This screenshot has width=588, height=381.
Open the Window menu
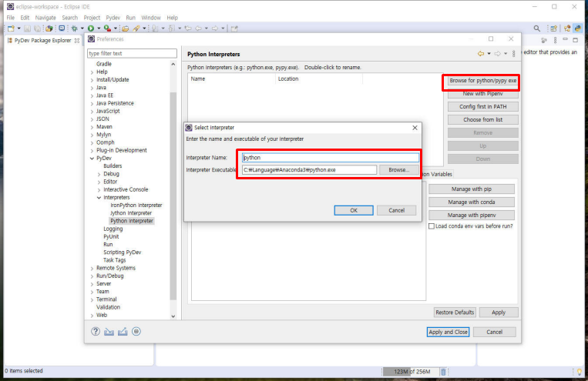pos(151,18)
